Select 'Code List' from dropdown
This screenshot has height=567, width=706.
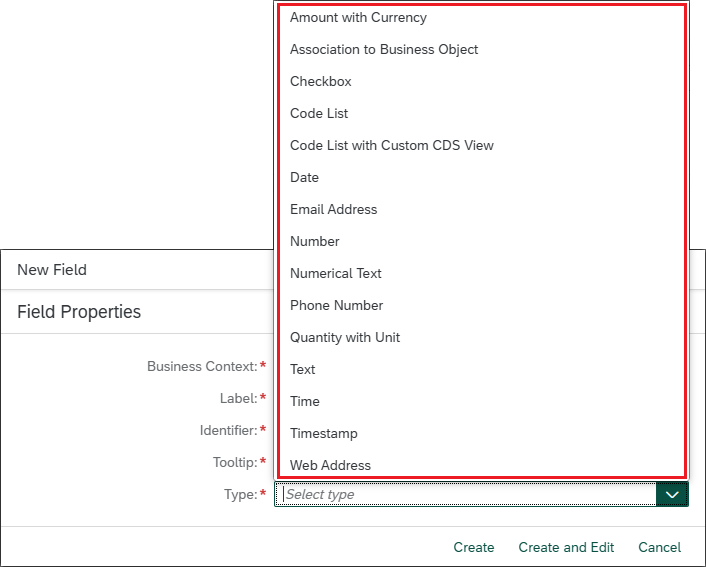click(x=319, y=113)
